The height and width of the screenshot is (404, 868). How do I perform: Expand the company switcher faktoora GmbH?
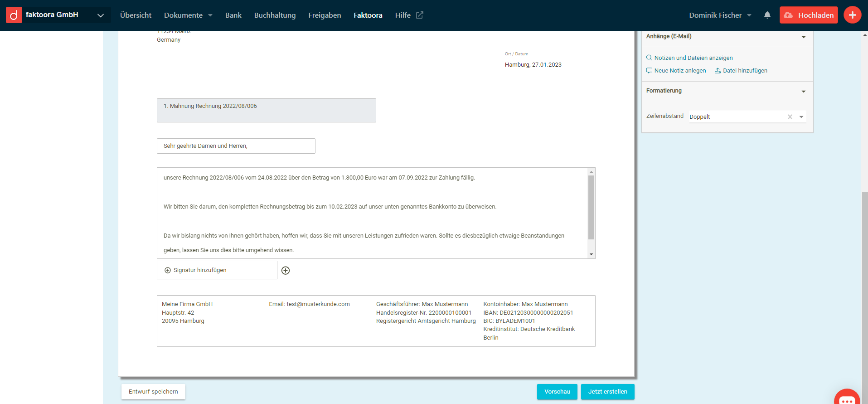(x=101, y=15)
